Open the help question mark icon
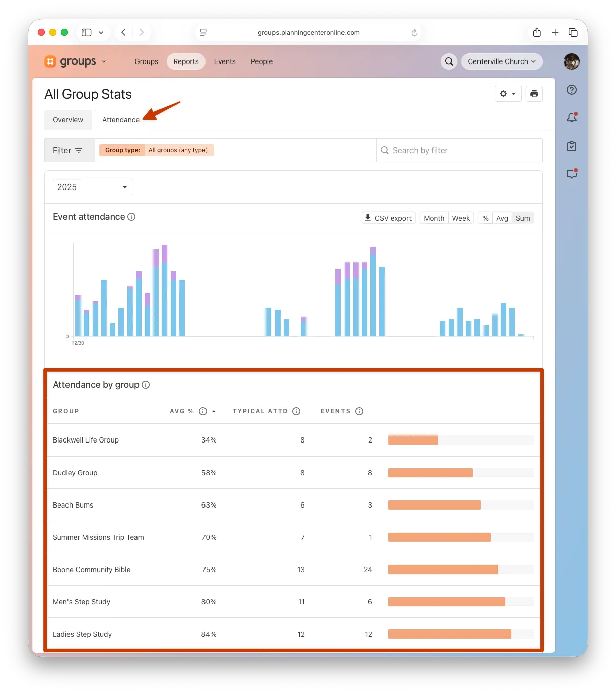616x694 pixels. (x=571, y=90)
